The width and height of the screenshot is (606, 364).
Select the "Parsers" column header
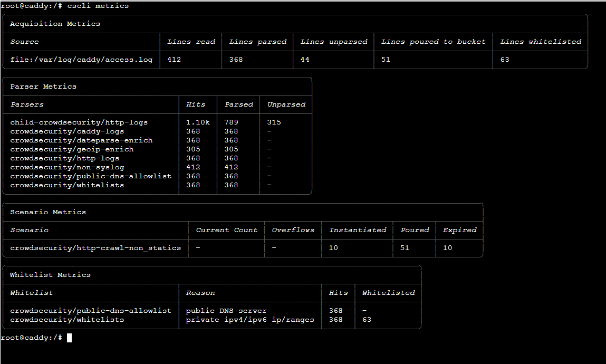27,104
